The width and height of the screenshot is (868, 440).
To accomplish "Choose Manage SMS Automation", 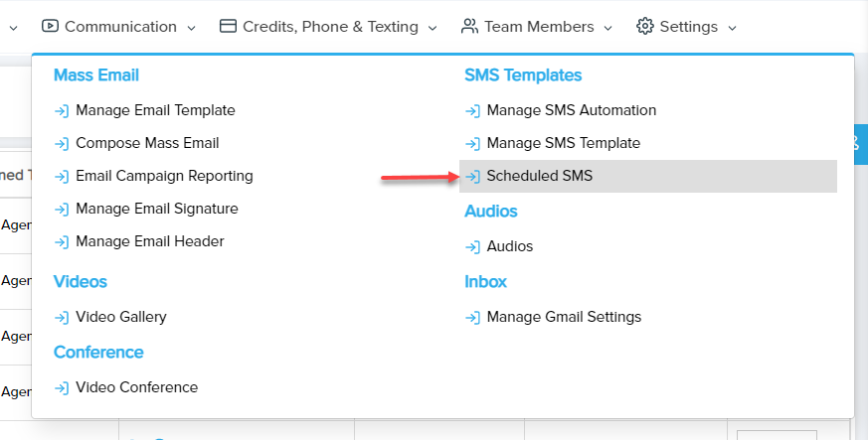I will click(x=571, y=110).
